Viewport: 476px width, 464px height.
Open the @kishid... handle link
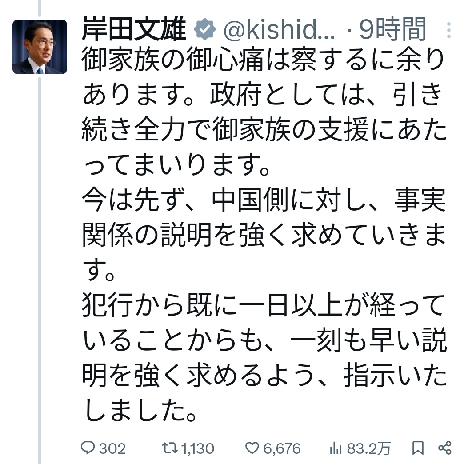coord(279,29)
